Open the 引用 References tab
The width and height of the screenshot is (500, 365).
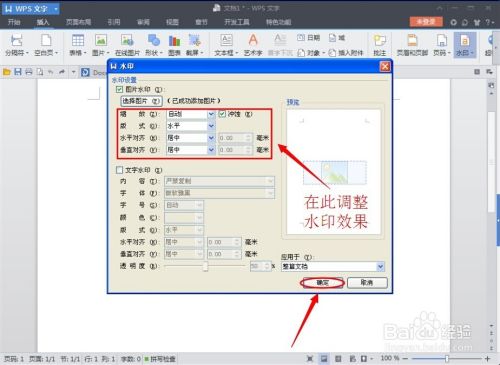114,22
